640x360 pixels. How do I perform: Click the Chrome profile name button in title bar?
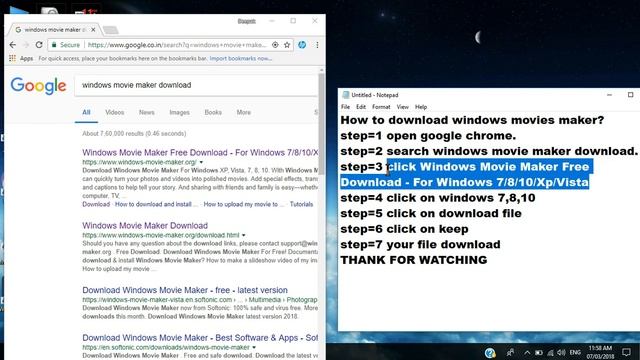(247, 21)
